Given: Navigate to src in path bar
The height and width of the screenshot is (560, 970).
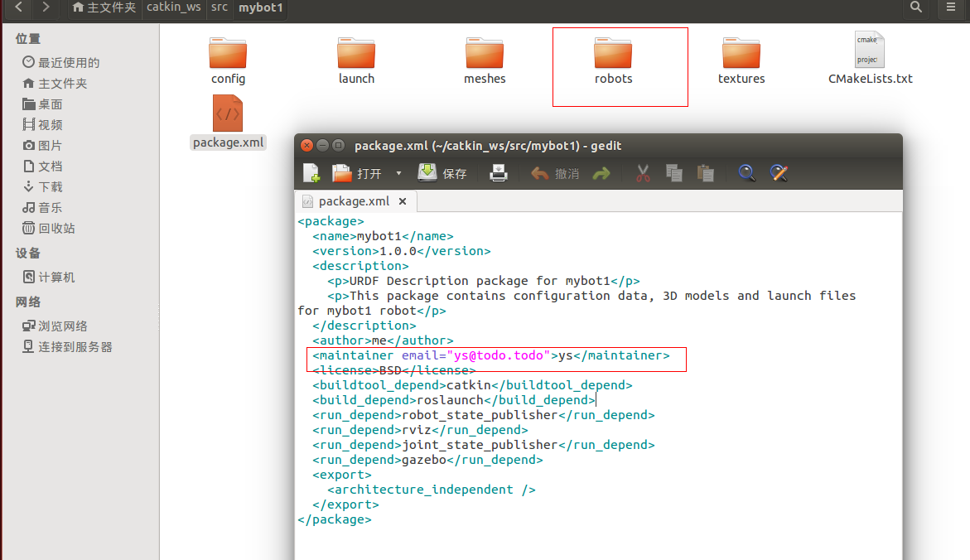Looking at the screenshot, I should (220, 7).
